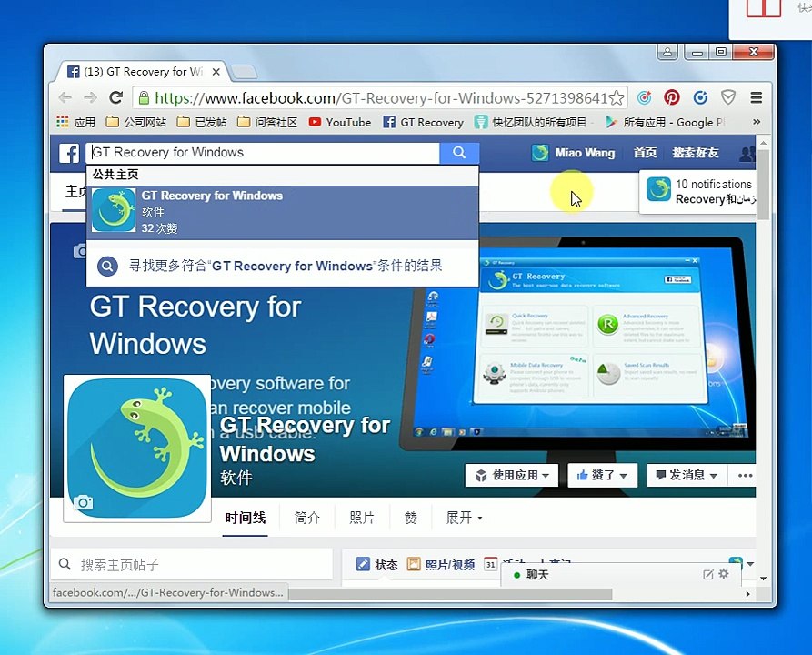Click 搜索好友 in Facebook header
The height and width of the screenshot is (655, 812).
695,153
